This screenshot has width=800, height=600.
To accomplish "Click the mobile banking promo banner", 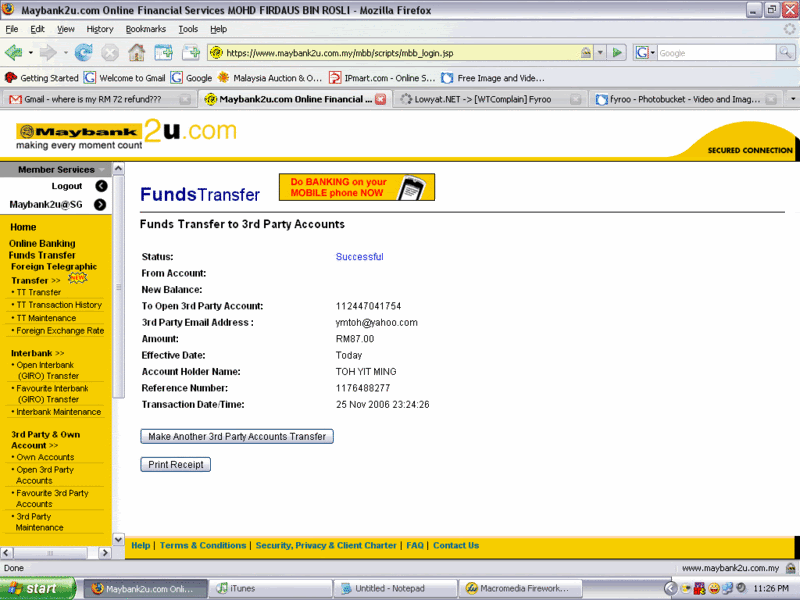I will point(357,187).
